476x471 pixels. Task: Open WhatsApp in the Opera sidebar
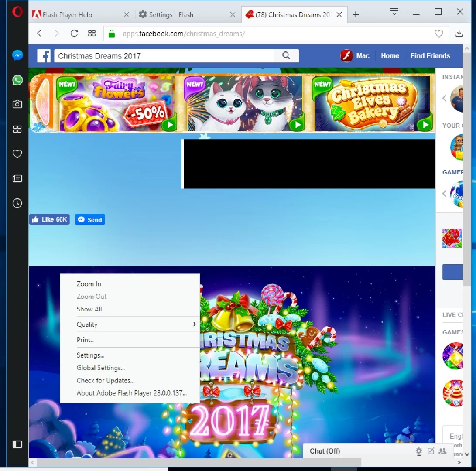17,80
